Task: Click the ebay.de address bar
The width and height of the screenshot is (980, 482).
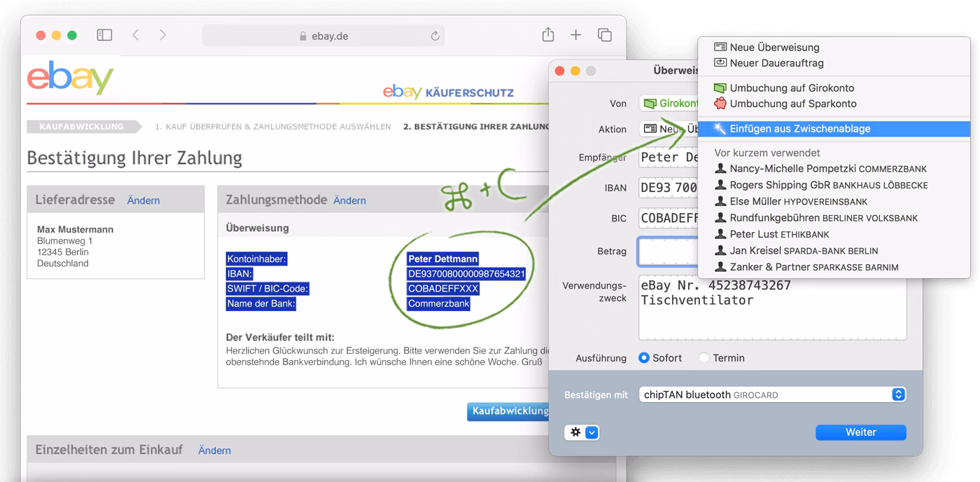Action: pyautogui.click(x=323, y=36)
